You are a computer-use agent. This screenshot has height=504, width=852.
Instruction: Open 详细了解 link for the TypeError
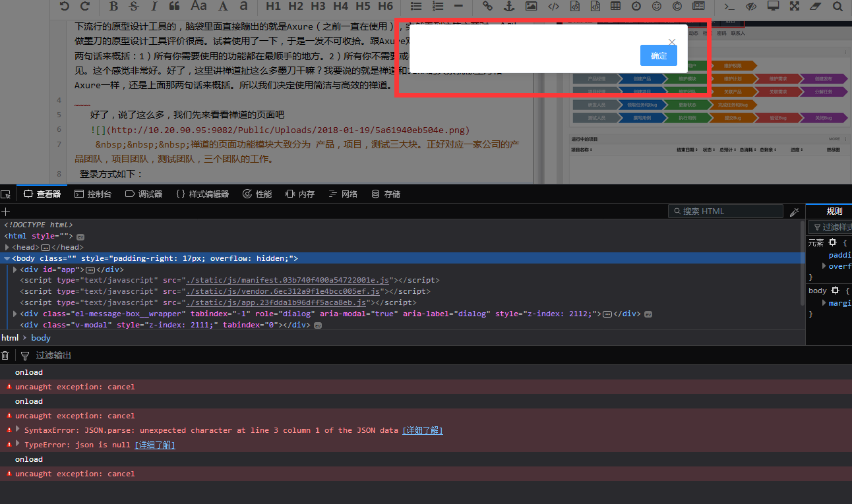coord(155,445)
